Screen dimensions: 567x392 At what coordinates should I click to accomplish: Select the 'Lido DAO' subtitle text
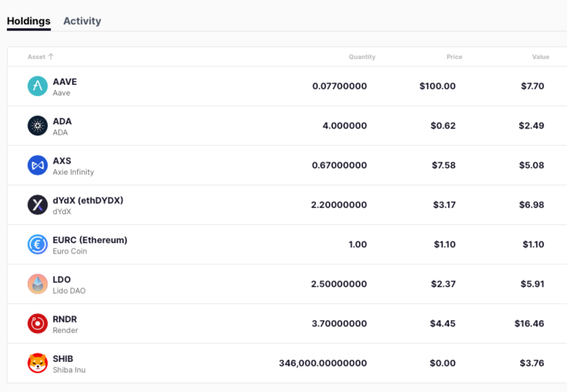click(69, 290)
